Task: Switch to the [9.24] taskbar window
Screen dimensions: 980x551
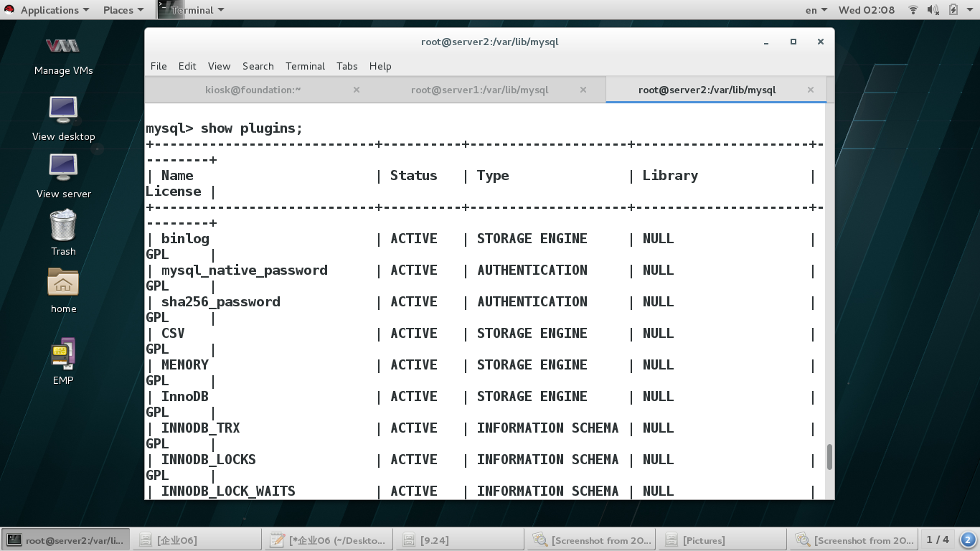Action: 460,540
